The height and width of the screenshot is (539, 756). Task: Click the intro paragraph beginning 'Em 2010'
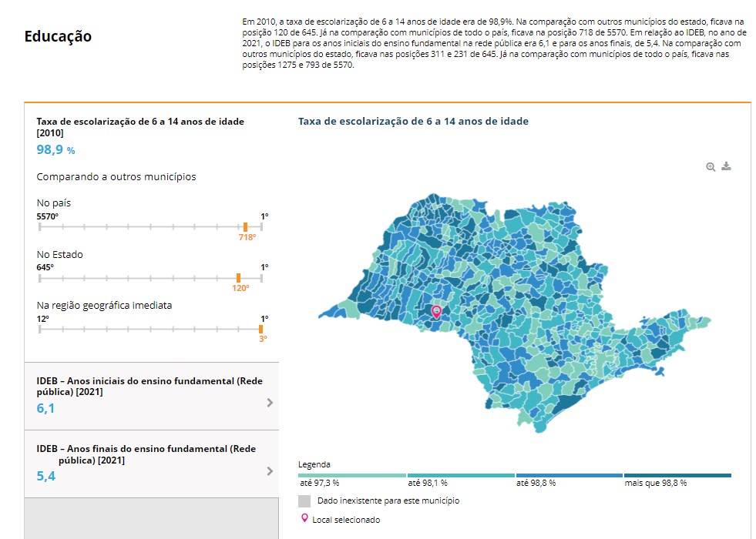tap(495, 43)
